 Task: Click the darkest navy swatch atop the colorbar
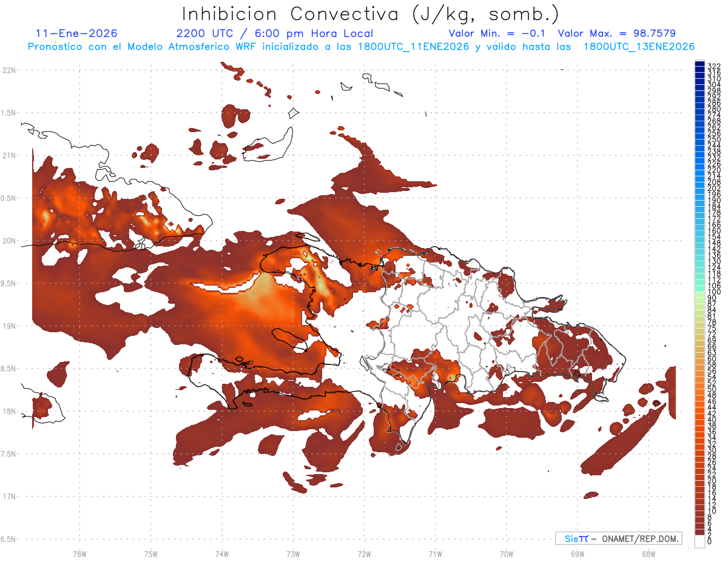pyautogui.click(x=699, y=64)
